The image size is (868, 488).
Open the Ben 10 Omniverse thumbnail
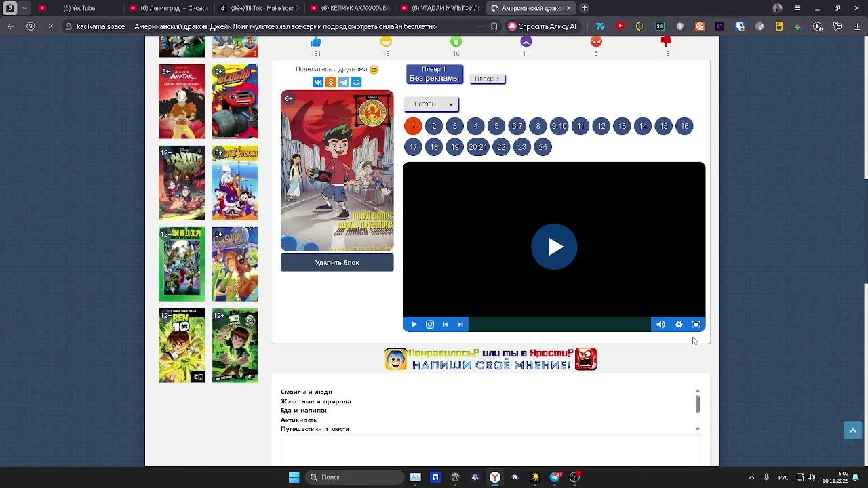(235, 346)
